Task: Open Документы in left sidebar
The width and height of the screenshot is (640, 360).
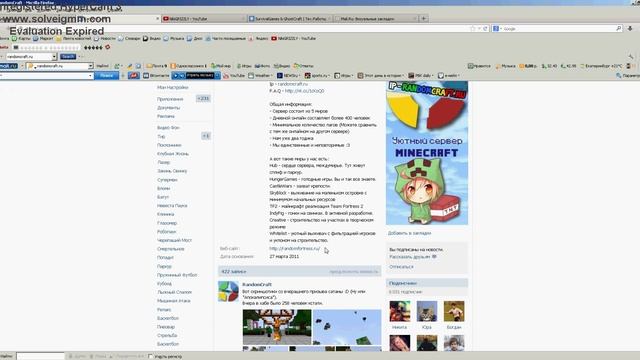Action: [169, 108]
